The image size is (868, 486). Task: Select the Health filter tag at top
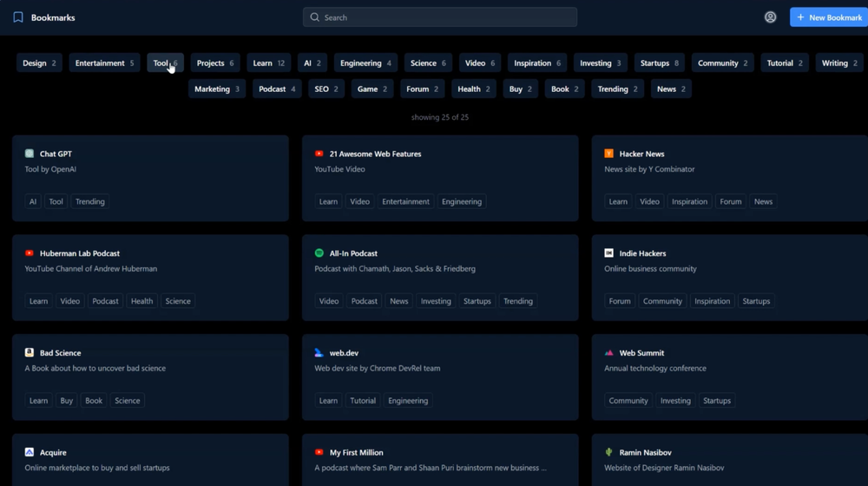coord(473,89)
